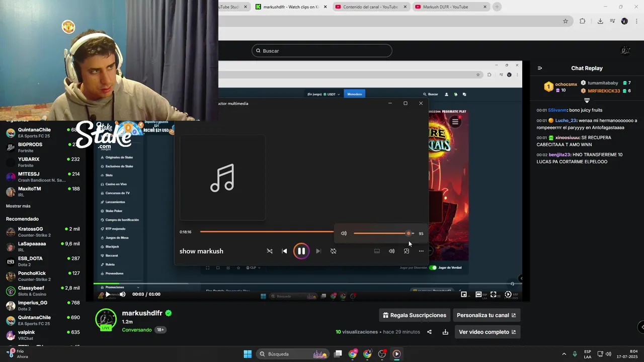Open playback speed options on the Kick clip player
This screenshot has height=362, width=644.
[508, 295]
